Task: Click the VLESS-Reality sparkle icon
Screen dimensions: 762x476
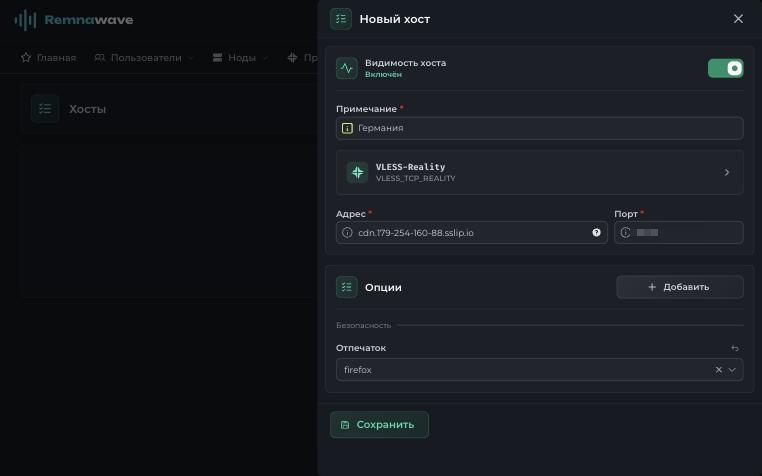Action: tap(357, 172)
